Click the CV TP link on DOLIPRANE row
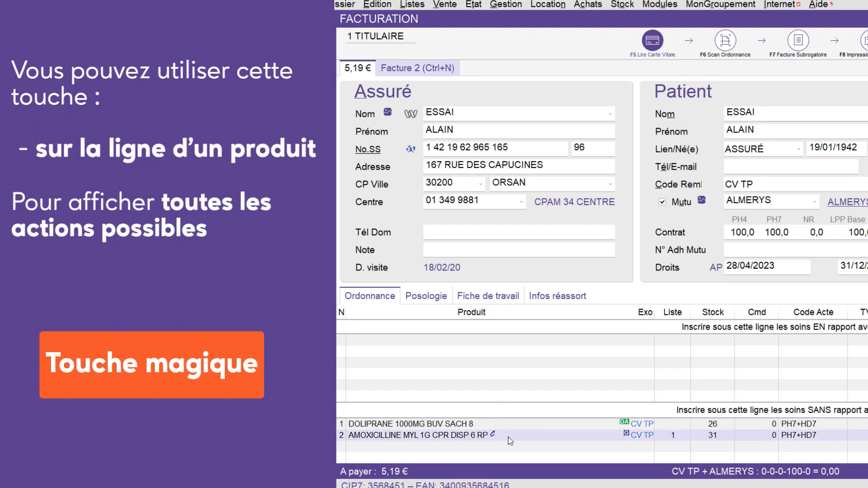868x488 pixels. click(642, 424)
